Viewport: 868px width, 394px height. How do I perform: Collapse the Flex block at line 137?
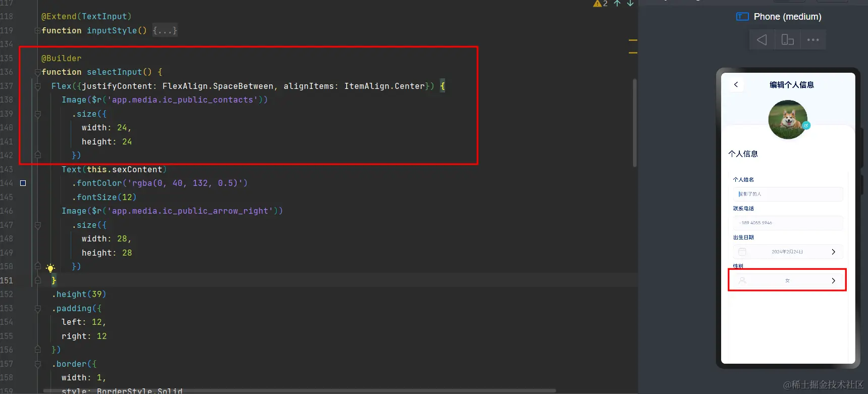37,86
